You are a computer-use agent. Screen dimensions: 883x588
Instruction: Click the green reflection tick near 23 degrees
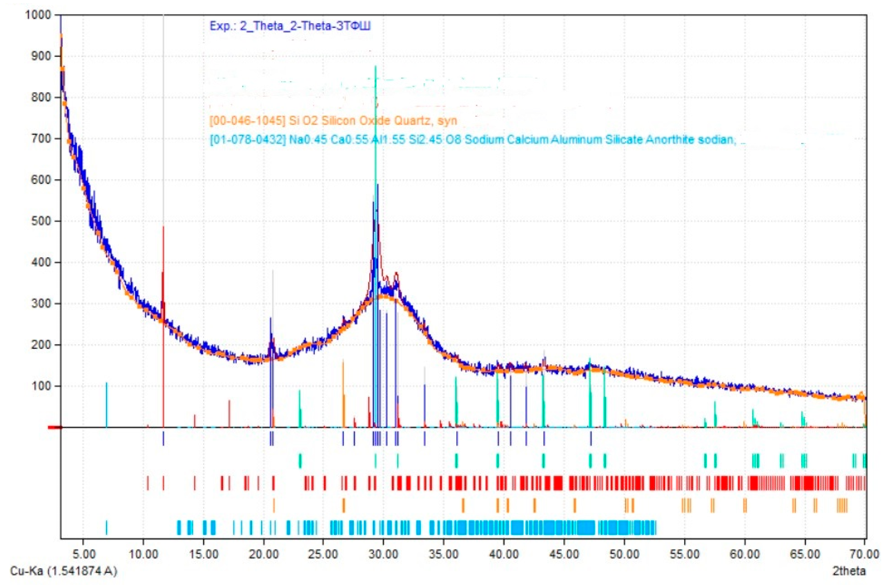click(300, 461)
